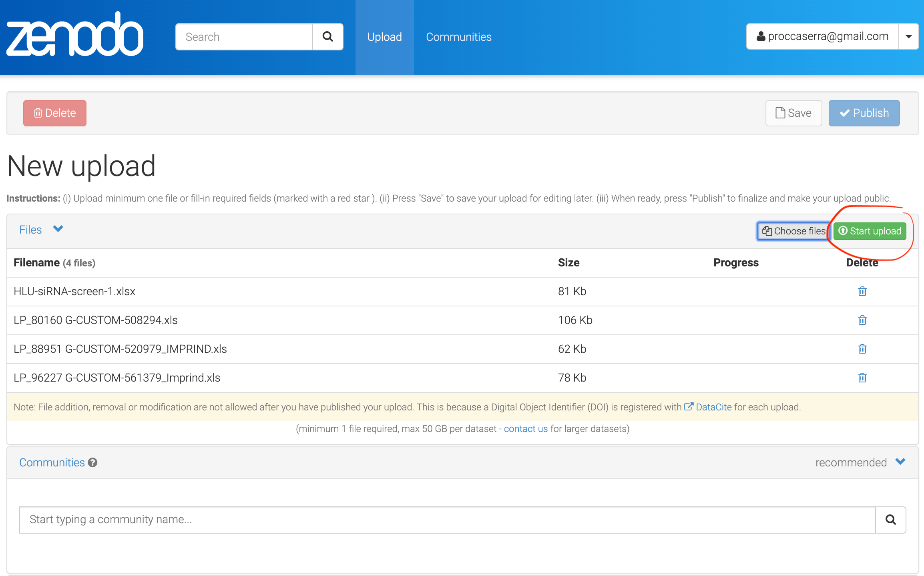Open the DataCite external link
Viewport: 924px width, 576px height.
(713, 407)
